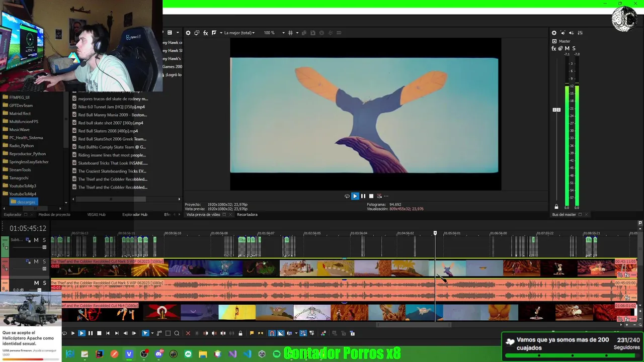Select the zoom edit tool magnifier
Screen dimensions: 644x362
tap(177, 333)
